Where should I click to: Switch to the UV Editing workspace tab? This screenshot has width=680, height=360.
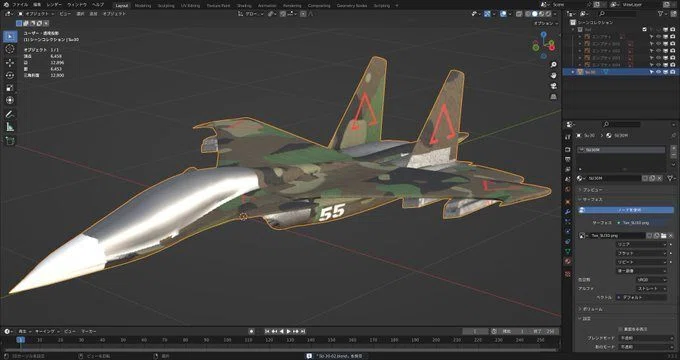pyautogui.click(x=190, y=6)
